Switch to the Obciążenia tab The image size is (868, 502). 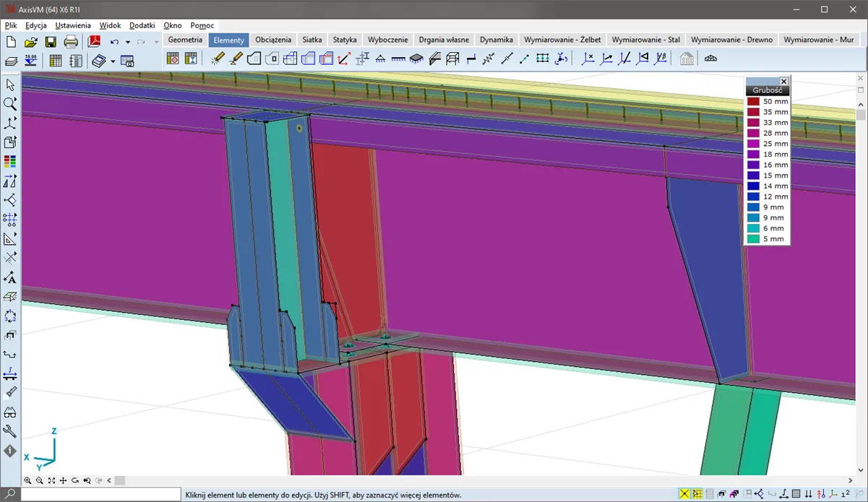(x=273, y=40)
